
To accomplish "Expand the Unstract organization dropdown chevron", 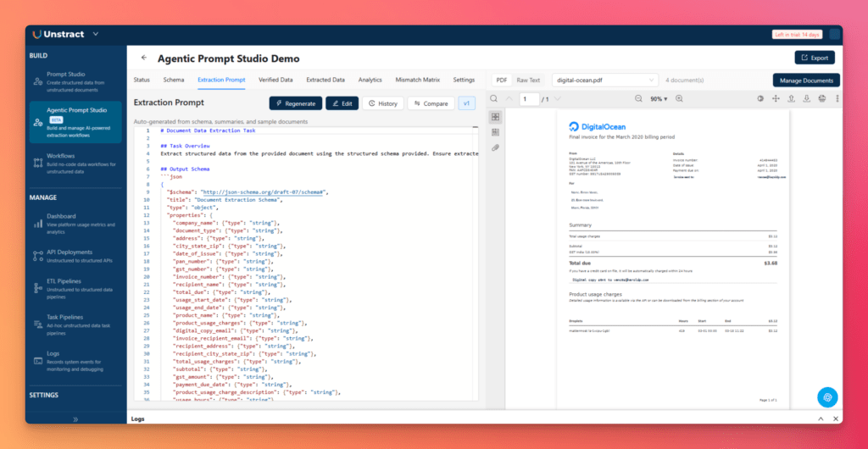I will pyautogui.click(x=95, y=35).
